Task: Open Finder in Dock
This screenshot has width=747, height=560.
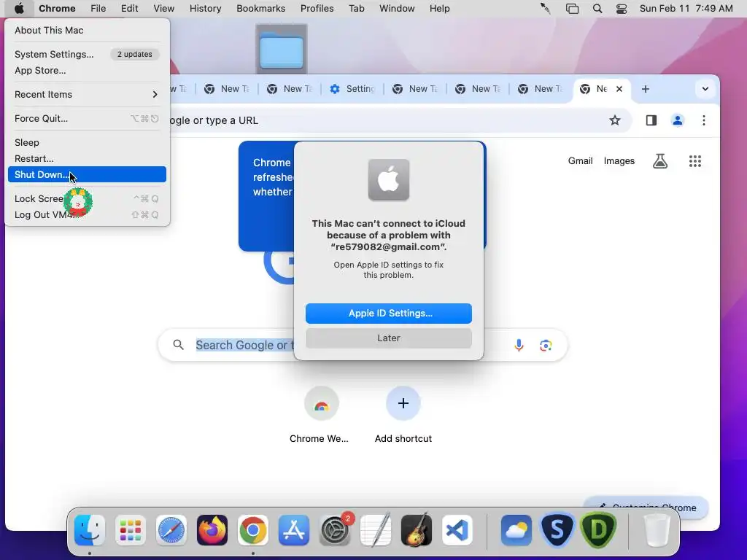Action: click(x=90, y=529)
